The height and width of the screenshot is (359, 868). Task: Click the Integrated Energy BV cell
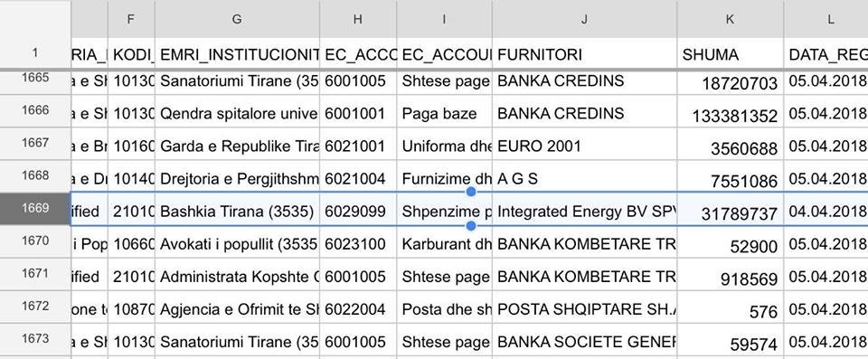[x=585, y=212]
